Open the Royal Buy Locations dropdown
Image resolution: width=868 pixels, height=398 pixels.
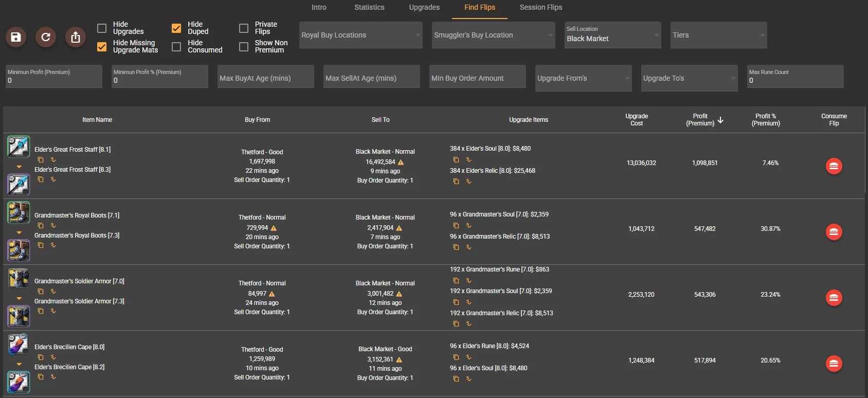click(360, 35)
